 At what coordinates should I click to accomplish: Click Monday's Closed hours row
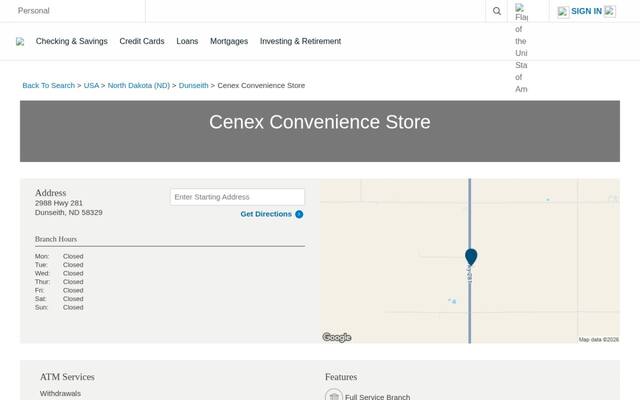(59, 256)
